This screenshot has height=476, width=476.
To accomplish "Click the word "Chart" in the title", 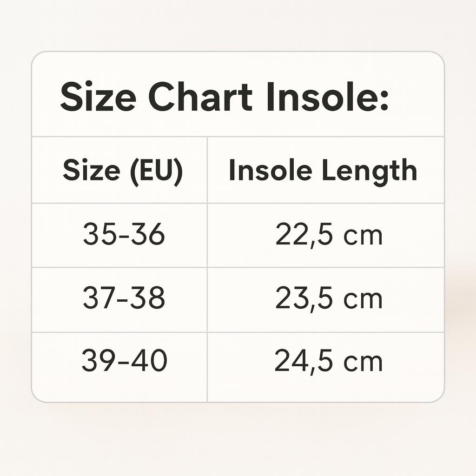I will (x=200, y=98).
